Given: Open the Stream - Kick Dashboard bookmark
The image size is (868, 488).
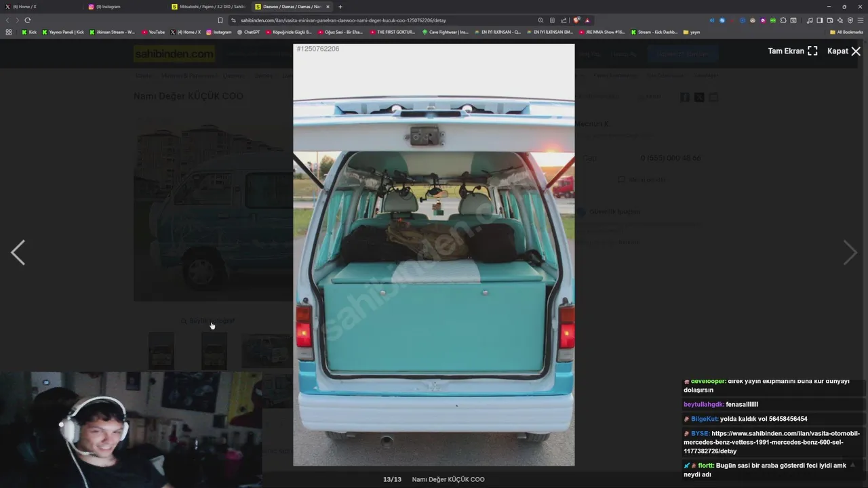Looking at the screenshot, I should [654, 32].
